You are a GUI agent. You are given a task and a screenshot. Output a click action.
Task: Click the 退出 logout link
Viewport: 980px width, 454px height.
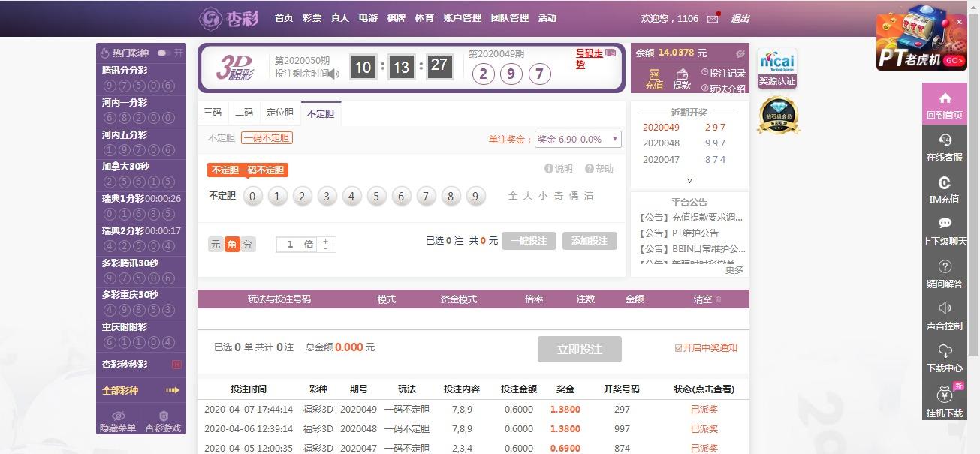pos(740,19)
